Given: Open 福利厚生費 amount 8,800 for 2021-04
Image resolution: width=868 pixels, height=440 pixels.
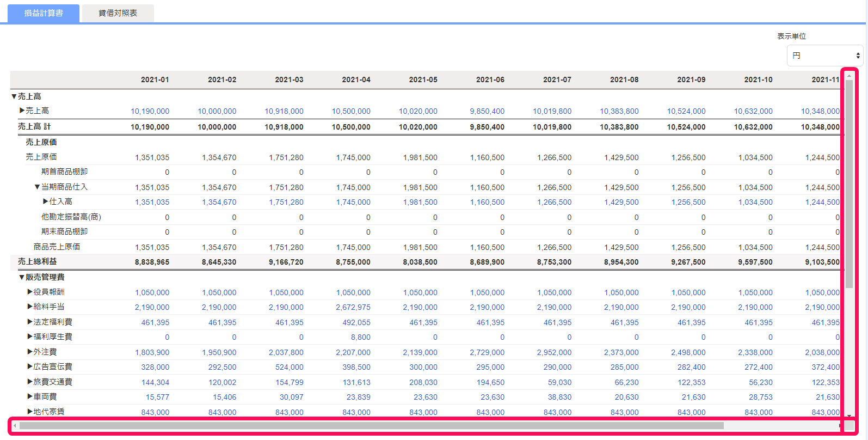Looking at the screenshot, I should tap(361, 337).
